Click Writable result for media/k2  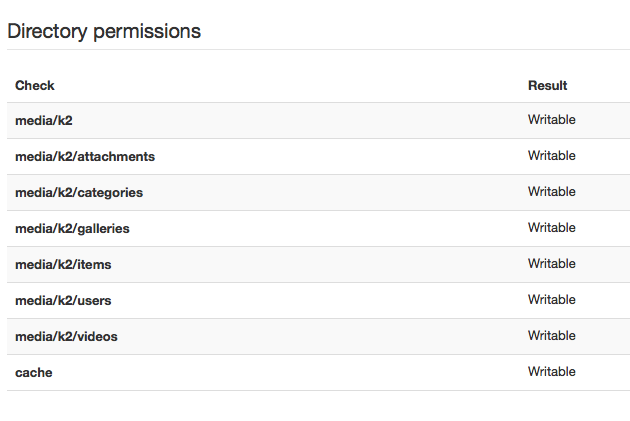coord(552,120)
